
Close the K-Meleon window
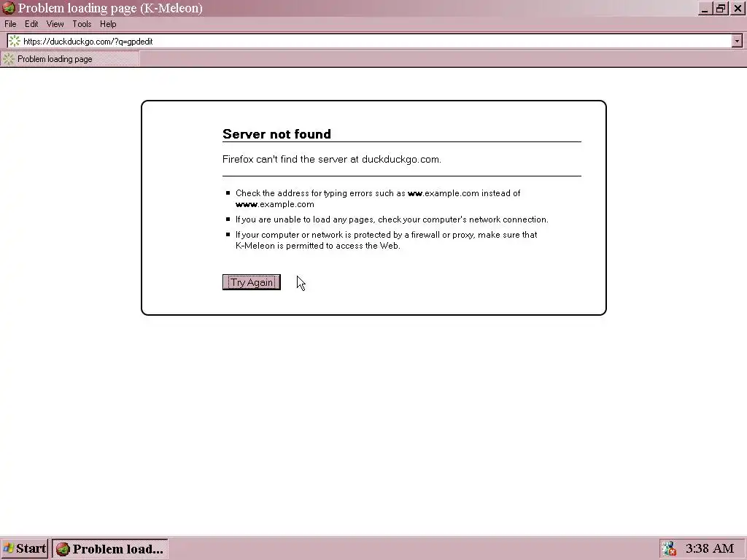738,8
